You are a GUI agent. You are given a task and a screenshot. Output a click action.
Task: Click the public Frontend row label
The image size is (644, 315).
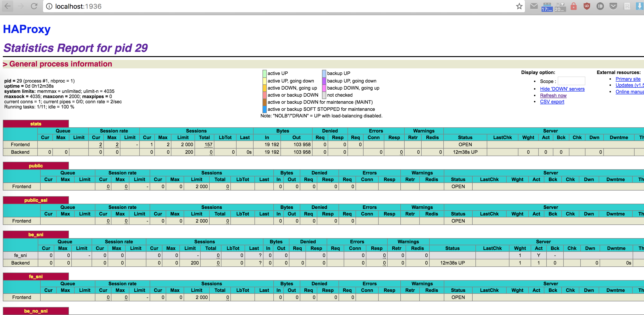[22, 187]
